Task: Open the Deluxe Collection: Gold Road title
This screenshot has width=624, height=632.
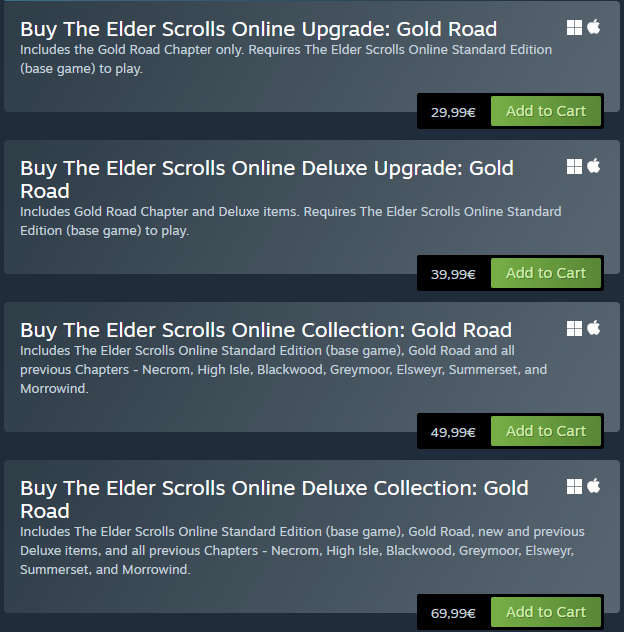Action: tap(274, 499)
